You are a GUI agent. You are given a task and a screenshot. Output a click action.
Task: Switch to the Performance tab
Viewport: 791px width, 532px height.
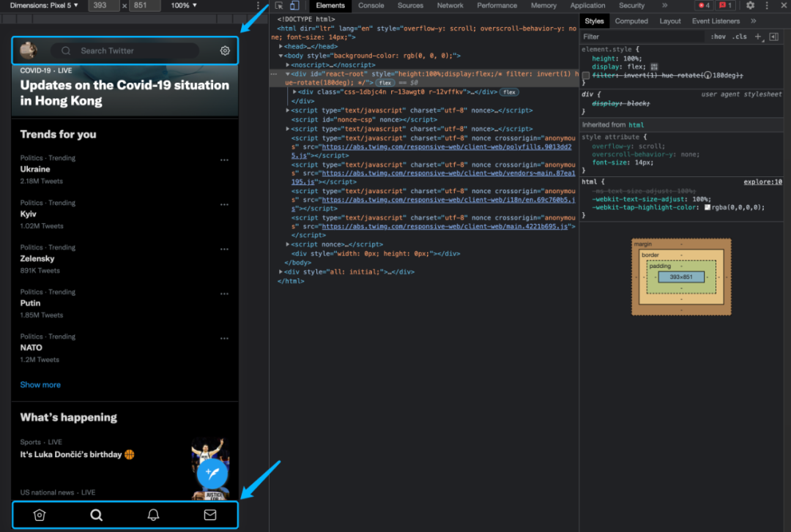pos(497,6)
